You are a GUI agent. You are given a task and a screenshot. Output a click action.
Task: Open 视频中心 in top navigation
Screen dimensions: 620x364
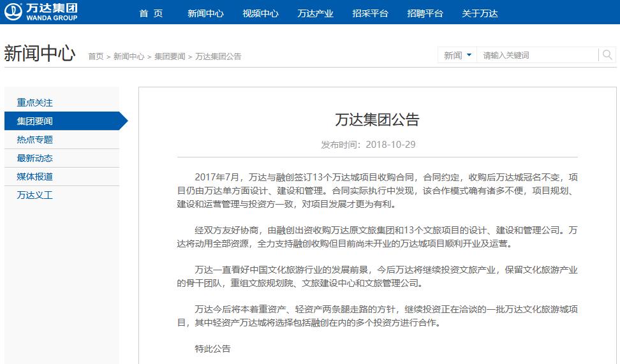pos(261,13)
